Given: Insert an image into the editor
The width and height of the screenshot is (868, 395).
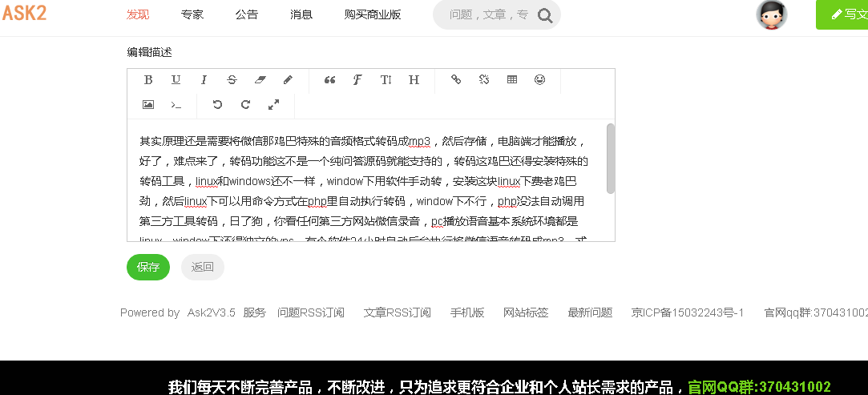Looking at the screenshot, I should (148, 105).
